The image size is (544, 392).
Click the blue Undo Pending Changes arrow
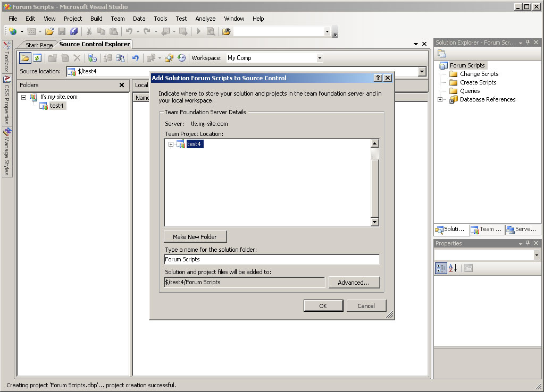coord(135,58)
